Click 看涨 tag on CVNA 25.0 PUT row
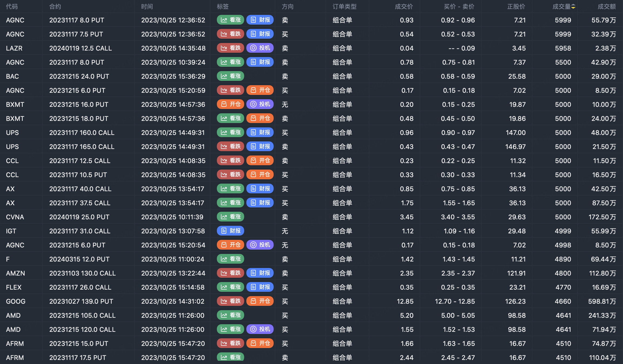The width and height of the screenshot is (623, 364). [230, 217]
